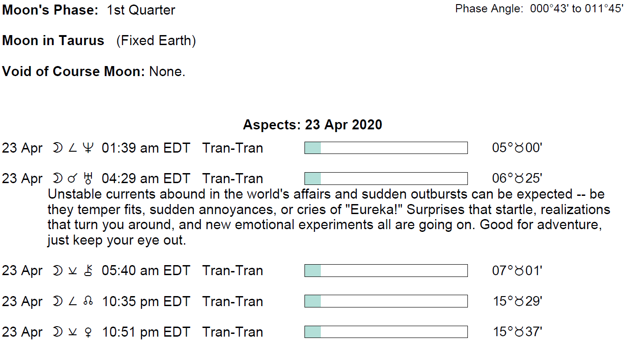Image resolution: width=644 pixels, height=343 pixels.
Task: Click the "Aspects: 23 Apr 2020" heading
Action: tap(312, 125)
